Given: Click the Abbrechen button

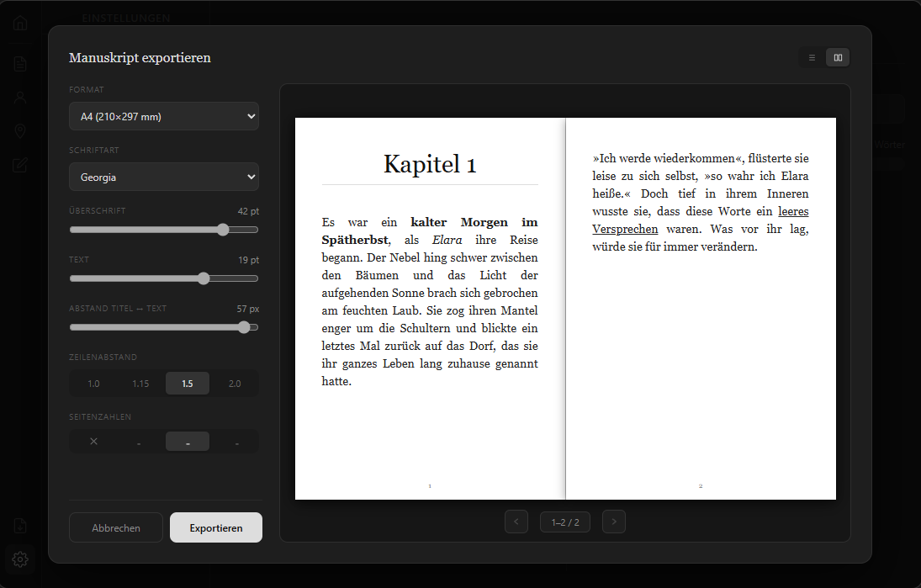Looking at the screenshot, I should (x=116, y=527).
